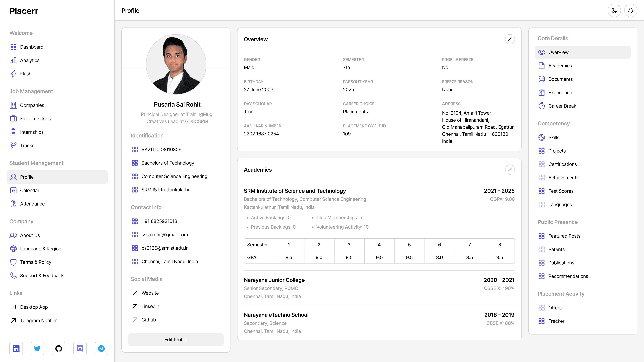Open notifications bell icon
The width and height of the screenshot is (644, 362).
[630, 11]
